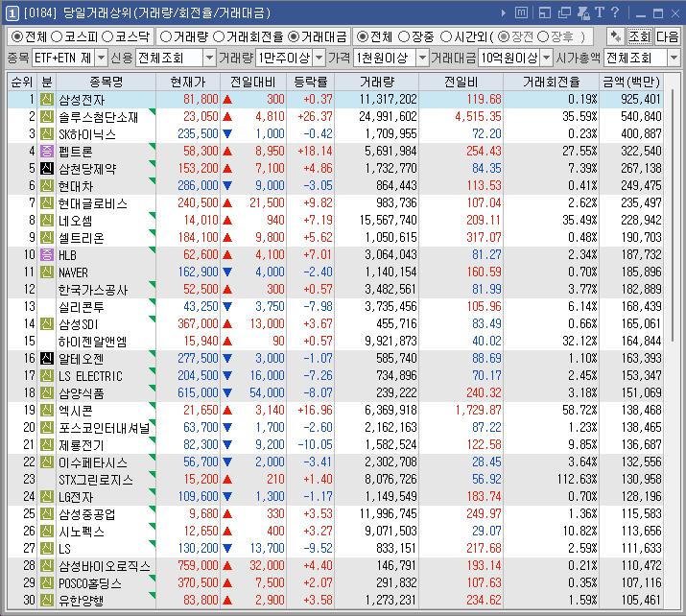Click the 거래량 column header
Image resolution: width=686 pixels, height=616 pixels.
(x=377, y=82)
